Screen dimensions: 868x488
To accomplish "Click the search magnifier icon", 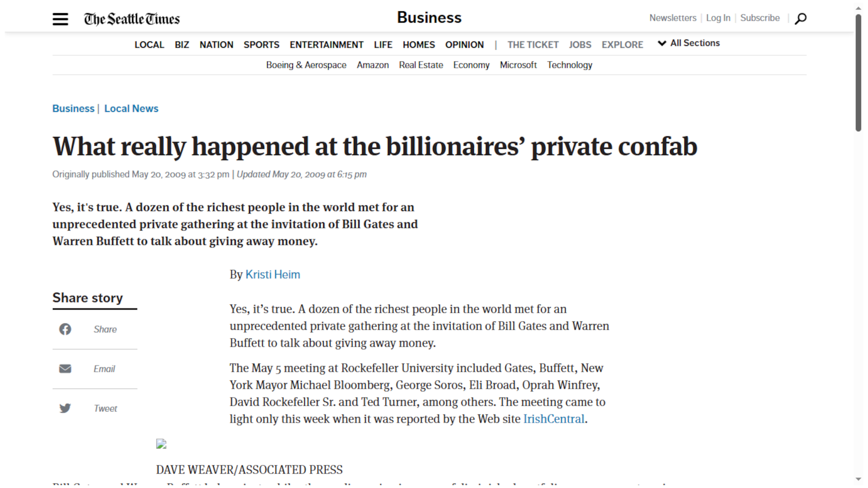I will [800, 19].
